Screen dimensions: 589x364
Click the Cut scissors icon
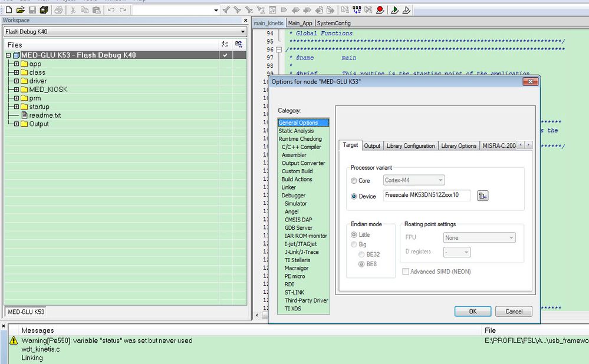coord(73,10)
